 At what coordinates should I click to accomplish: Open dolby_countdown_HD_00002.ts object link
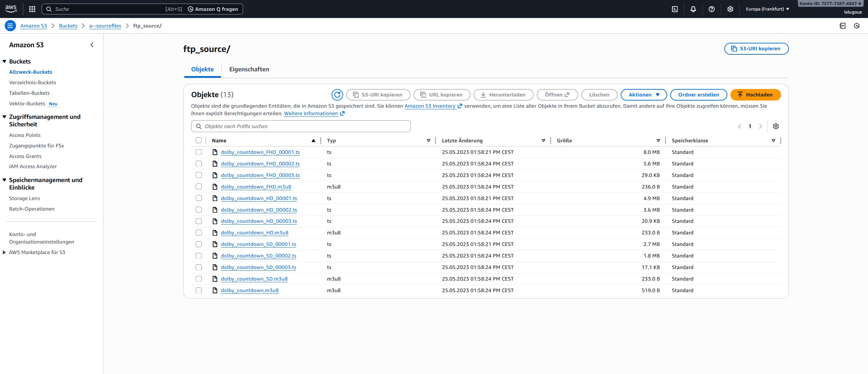259,210
